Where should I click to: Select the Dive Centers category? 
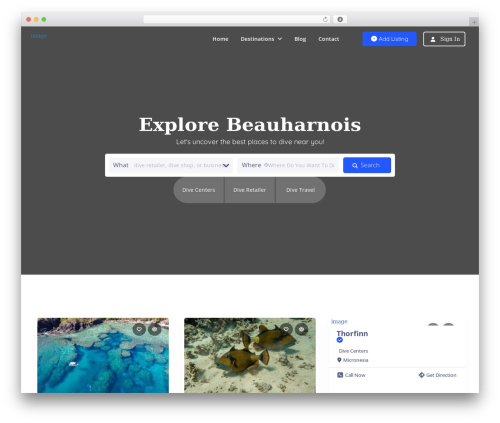199,190
